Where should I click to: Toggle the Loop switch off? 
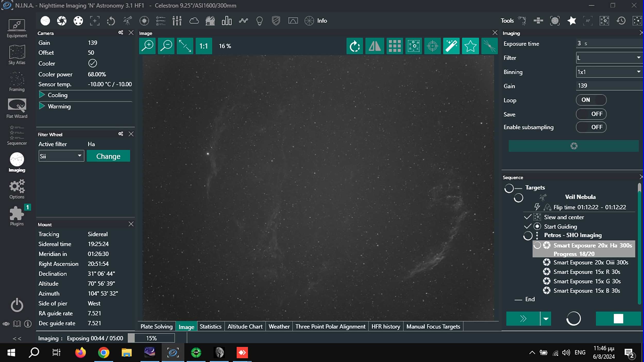[x=591, y=100]
